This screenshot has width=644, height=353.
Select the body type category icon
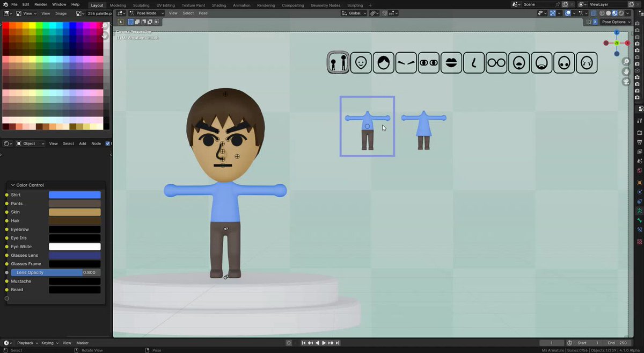(338, 63)
